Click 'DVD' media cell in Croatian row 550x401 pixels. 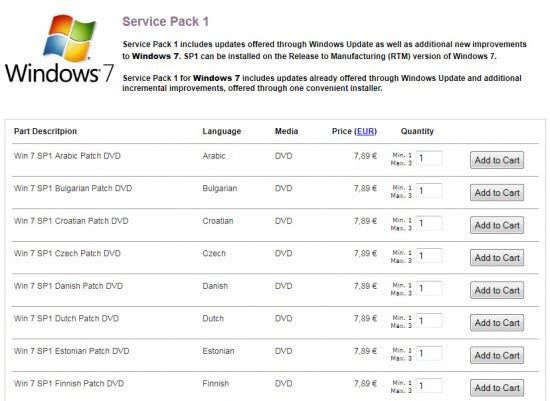click(283, 221)
